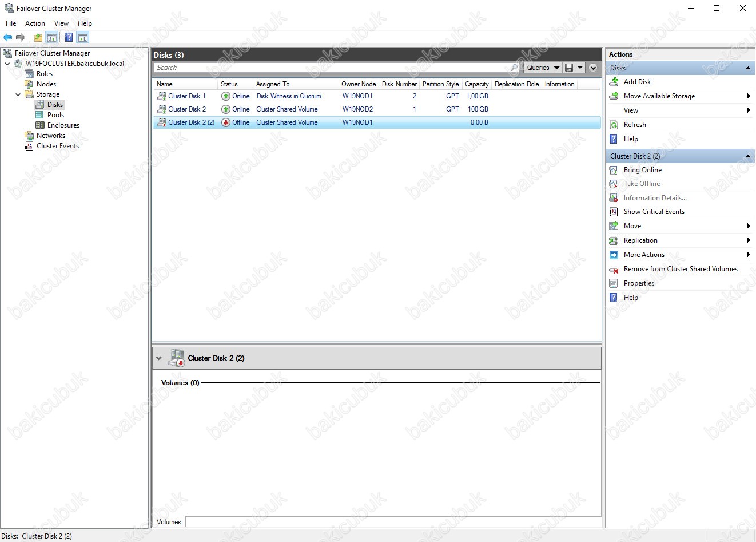The height and width of the screenshot is (542, 756).
Task: Click the online status icon of Cluster Disk 1
Action: (226, 96)
